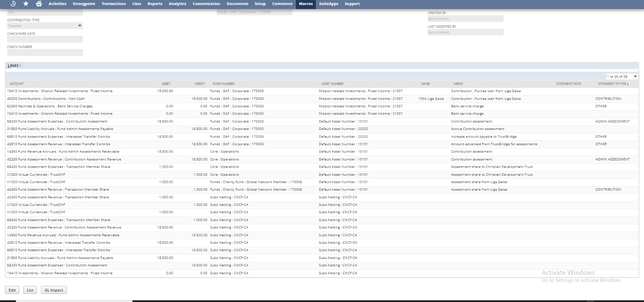The image size is (644, 302).
Task: Click the List button
Action: pos(30,290)
